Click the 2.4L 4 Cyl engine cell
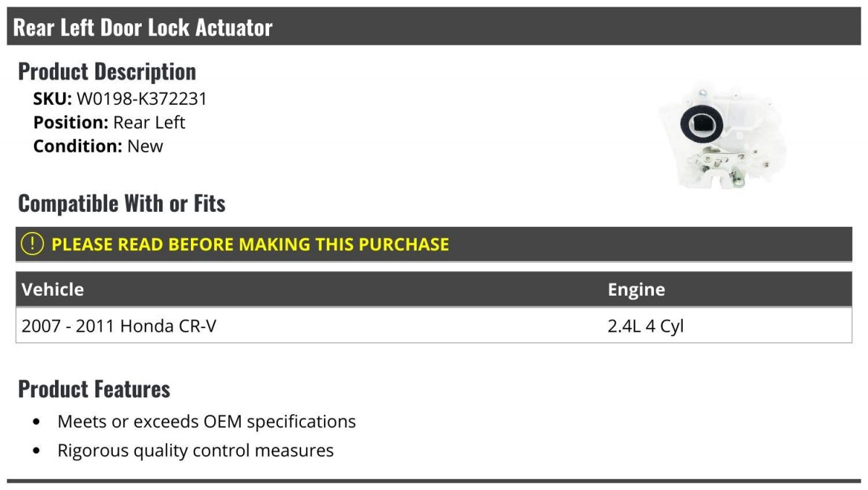The image size is (868, 490). click(645, 326)
